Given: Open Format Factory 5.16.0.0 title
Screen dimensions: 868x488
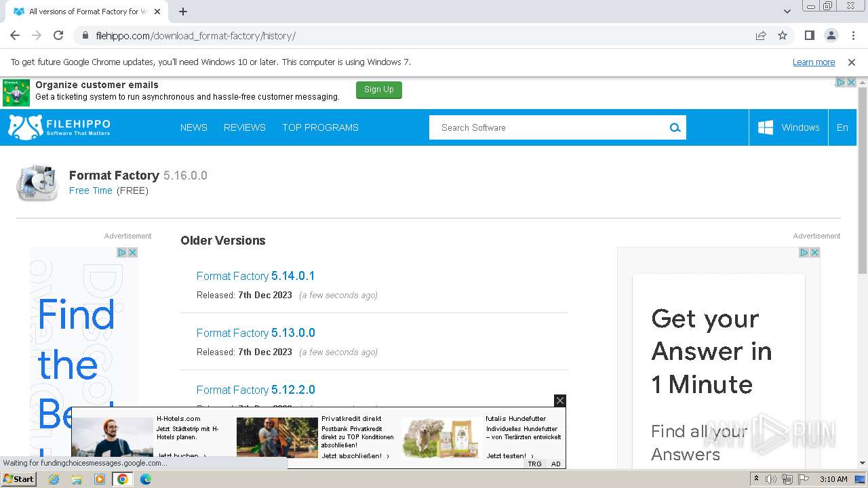Looking at the screenshot, I should pyautogui.click(x=138, y=176).
